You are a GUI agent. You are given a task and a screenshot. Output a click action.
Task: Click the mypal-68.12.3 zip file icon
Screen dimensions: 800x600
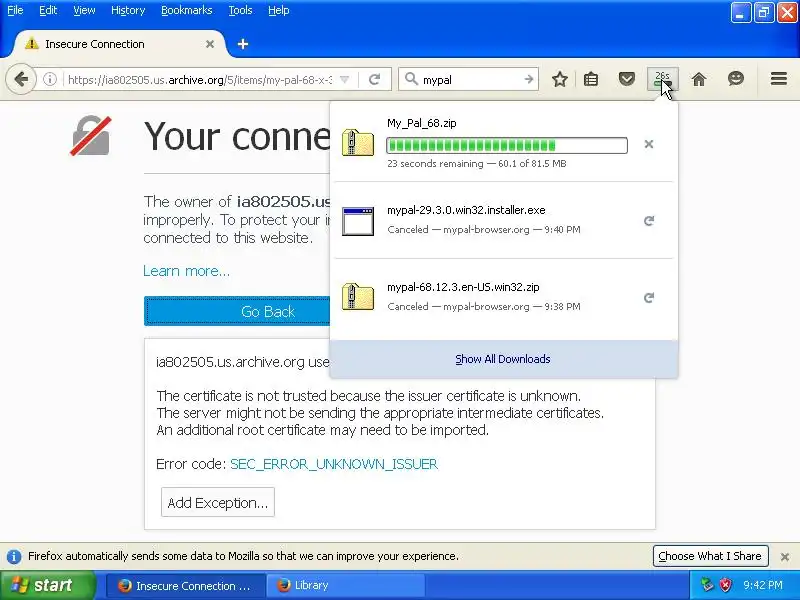[x=358, y=296]
